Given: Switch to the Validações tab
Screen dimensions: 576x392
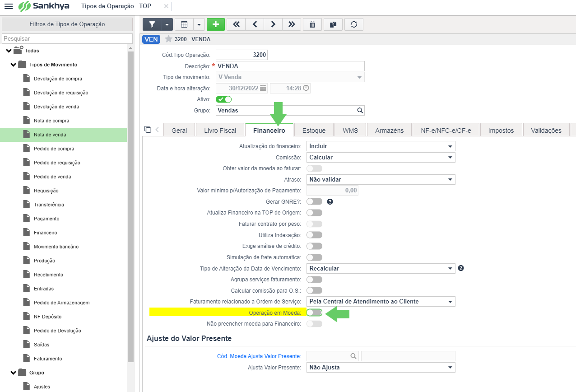Looking at the screenshot, I should pyautogui.click(x=546, y=130).
